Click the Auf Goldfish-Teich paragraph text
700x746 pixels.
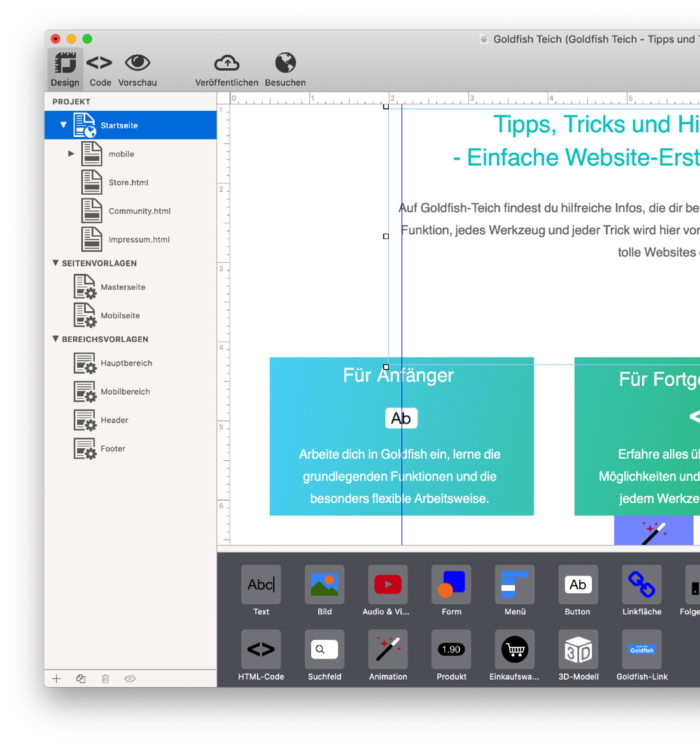pos(549,230)
